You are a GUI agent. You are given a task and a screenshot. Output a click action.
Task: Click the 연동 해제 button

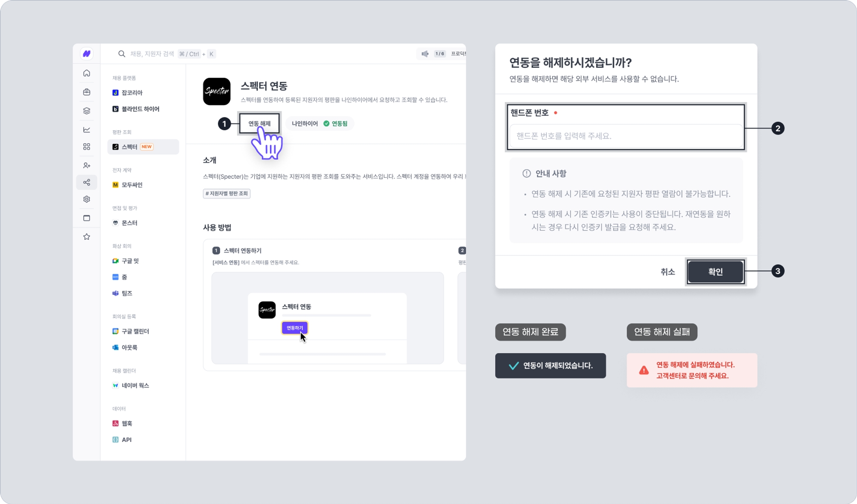click(x=259, y=123)
